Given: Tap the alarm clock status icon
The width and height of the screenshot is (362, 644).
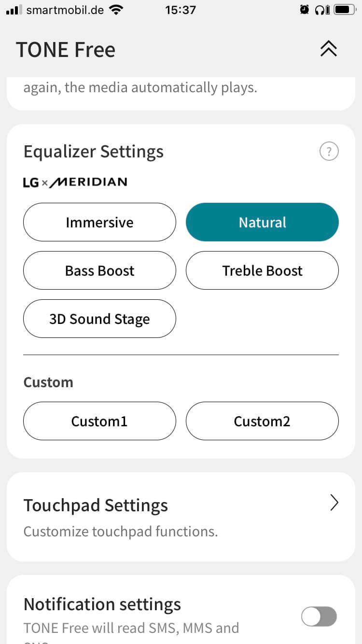Looking at the screenshot, I should pos(305,10).
